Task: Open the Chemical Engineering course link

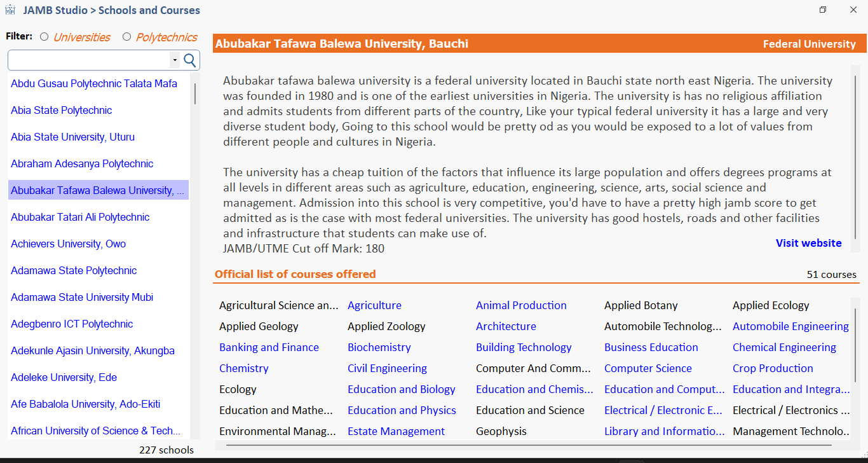Action: (x=785, y=347)
